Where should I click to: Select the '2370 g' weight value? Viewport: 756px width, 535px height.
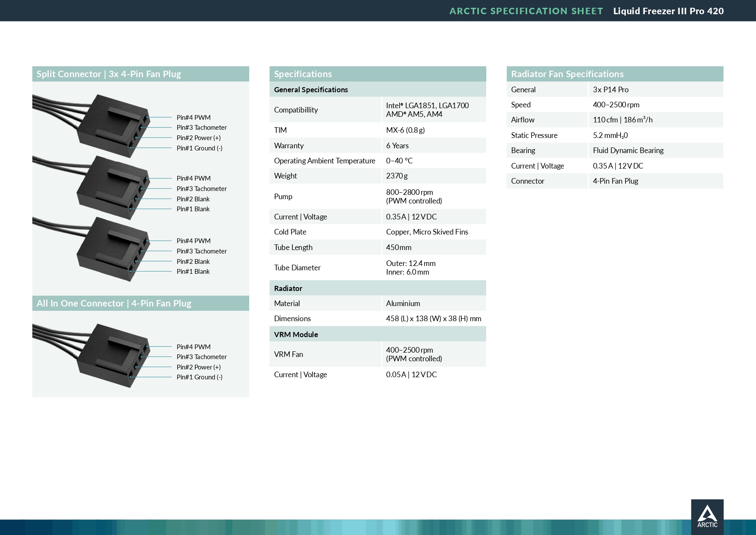pyautogui.click(x=397, y=176)
